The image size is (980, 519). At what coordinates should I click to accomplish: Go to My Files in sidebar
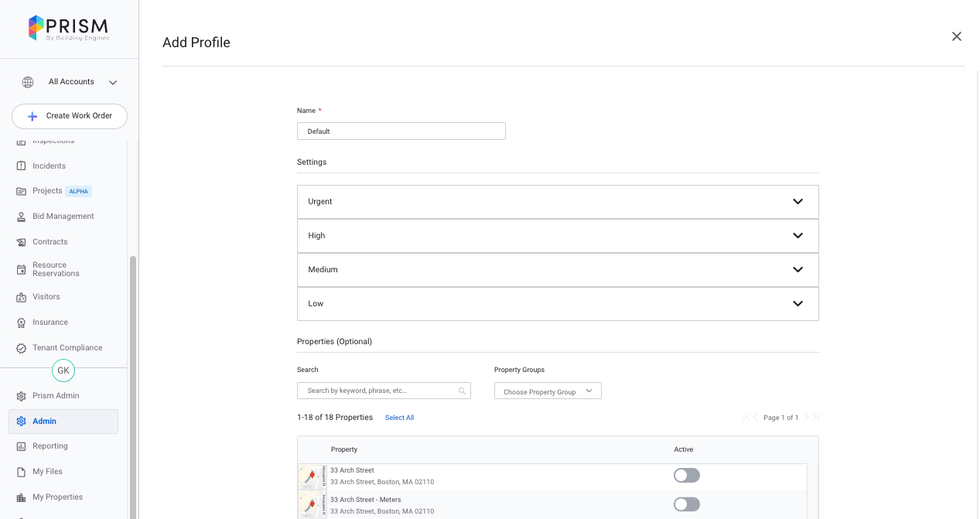pyautogui.click(x=47, y=472)
